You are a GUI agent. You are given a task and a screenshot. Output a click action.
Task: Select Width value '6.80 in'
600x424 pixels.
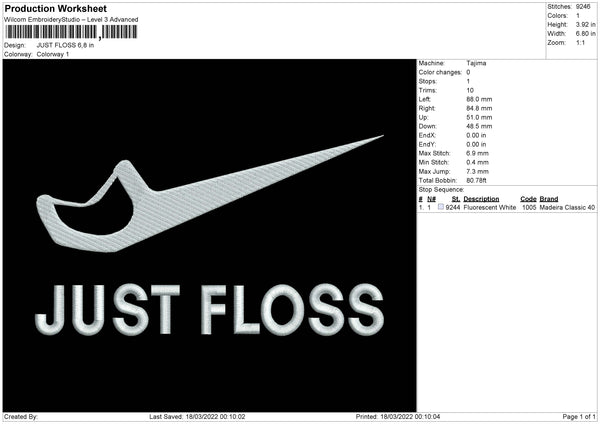pos(585,34)
